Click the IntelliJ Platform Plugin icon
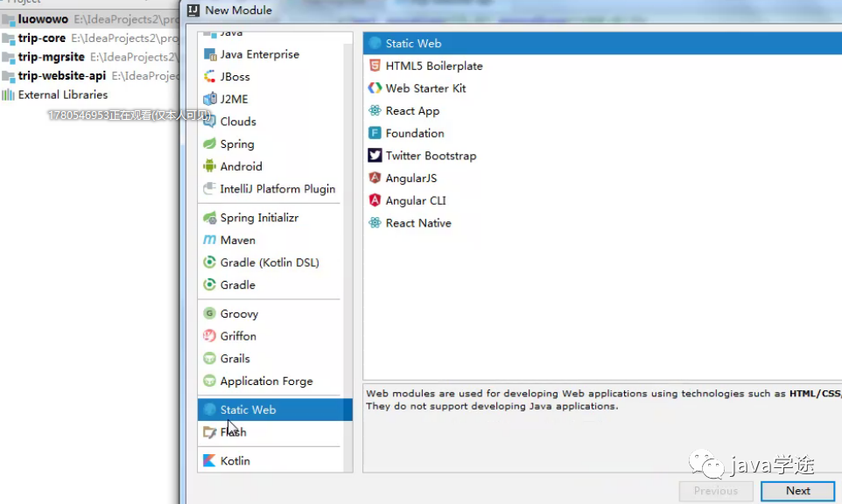 [x=209, y=189]
